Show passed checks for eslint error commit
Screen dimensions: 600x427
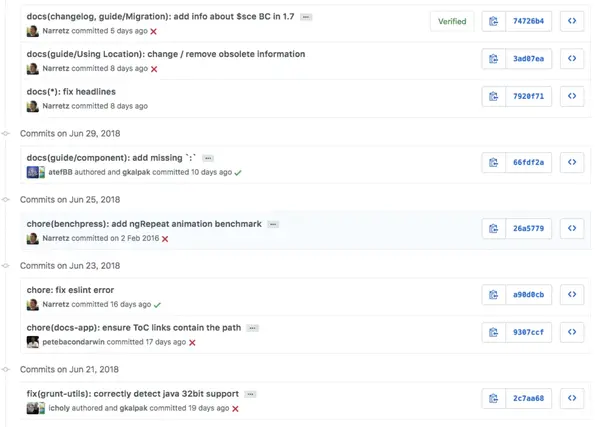tap(157, 304)
